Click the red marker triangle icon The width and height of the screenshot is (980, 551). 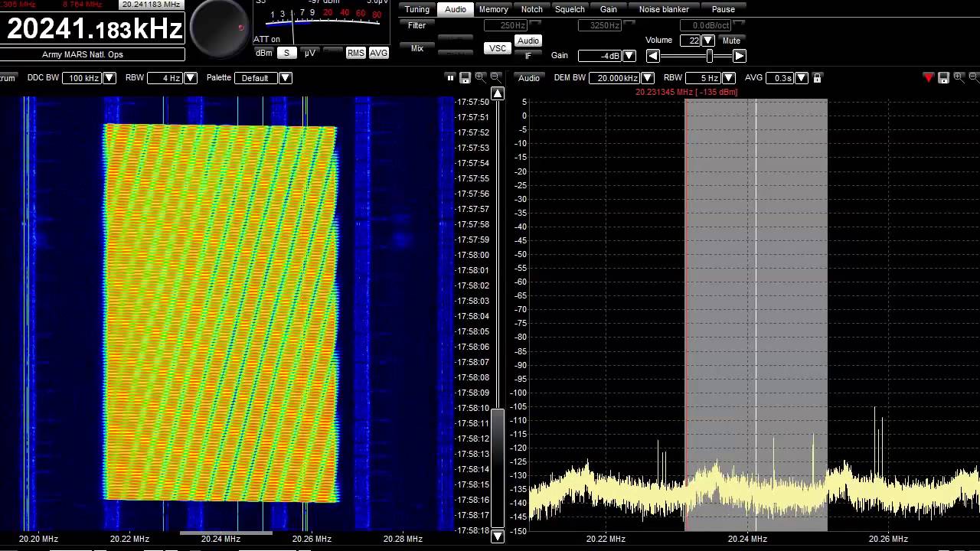(929, 77)
